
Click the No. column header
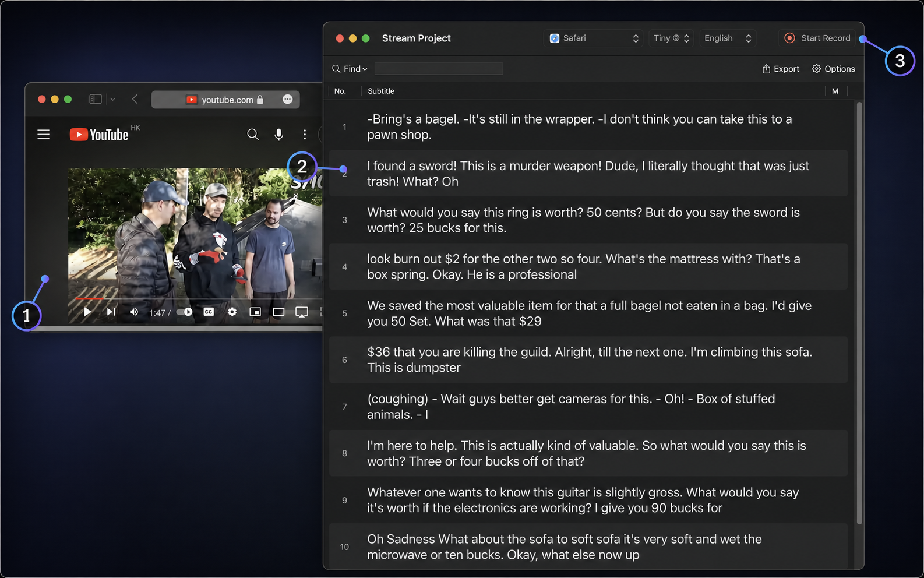coord(340,91)
